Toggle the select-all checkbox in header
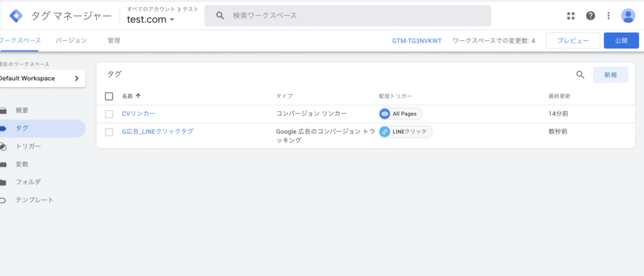This screenshot has height=276, width=644. click(x=109, y=96)
